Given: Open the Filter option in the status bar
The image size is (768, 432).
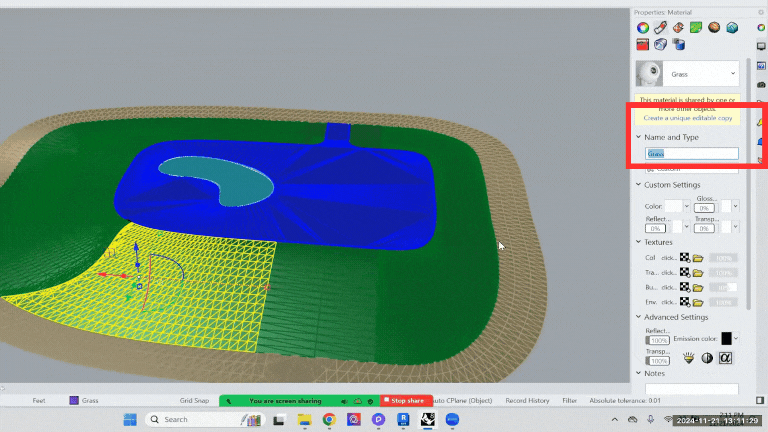Looking at the screenshot, I should click(x=569, y=401).
